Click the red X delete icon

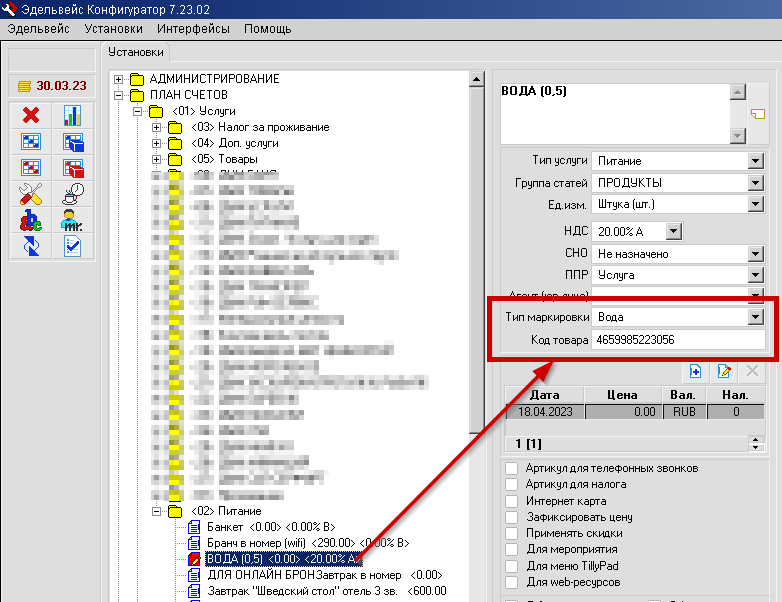[30, 116]
